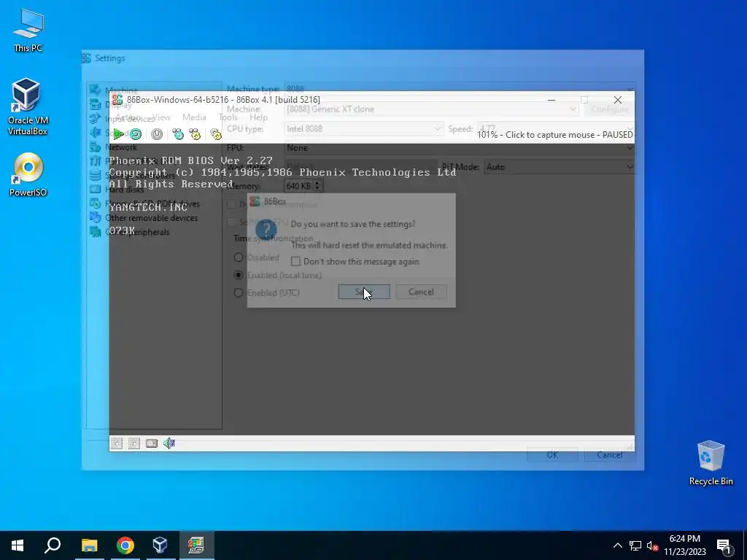
Task: Click OK in the Settings window
Action: pyautogui.click(x=552, y=455)
